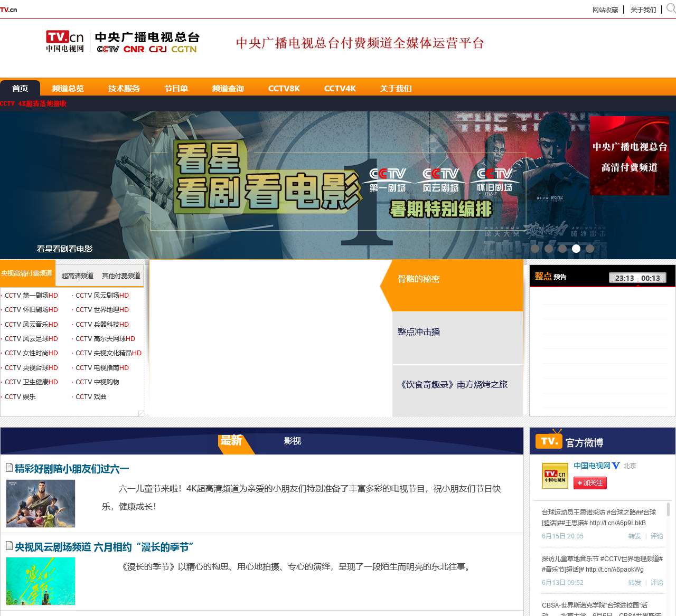Select the 整点冲击播 featured program item
Viewport: 676px width, 616px height.
457,338
